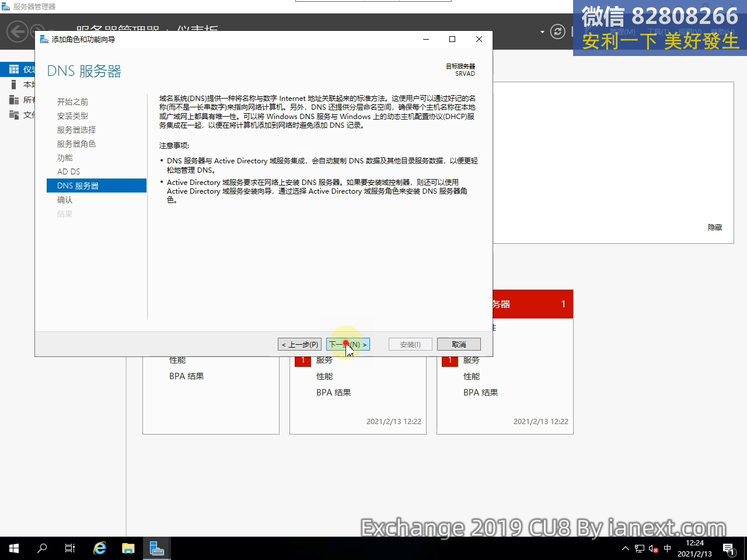Maximize the 添加角色和功能向导 window

pos(452,39)
